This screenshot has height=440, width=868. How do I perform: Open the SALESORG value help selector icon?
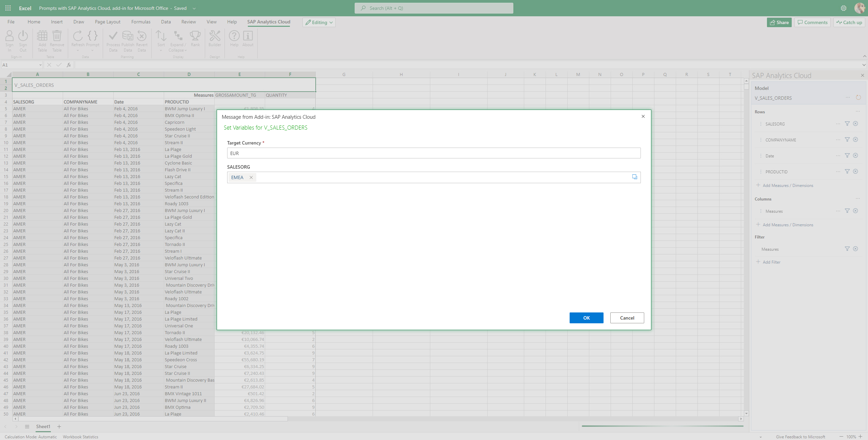(634, 177)
